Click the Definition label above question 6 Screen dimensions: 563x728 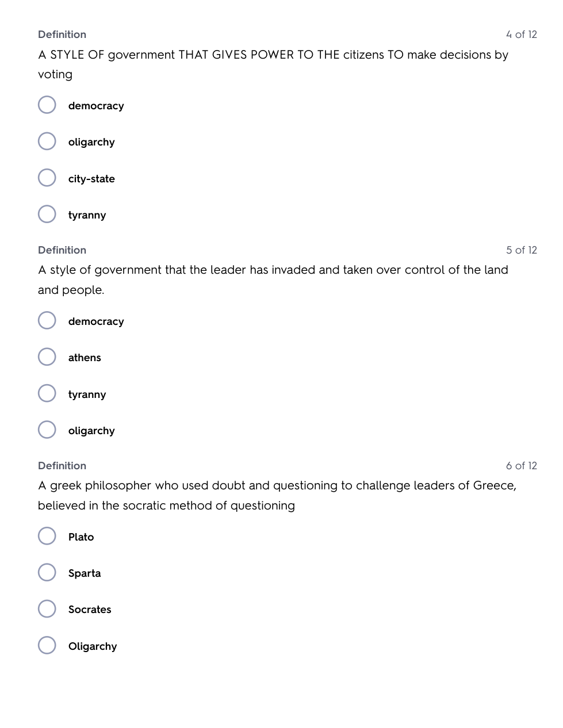point(62,466)
